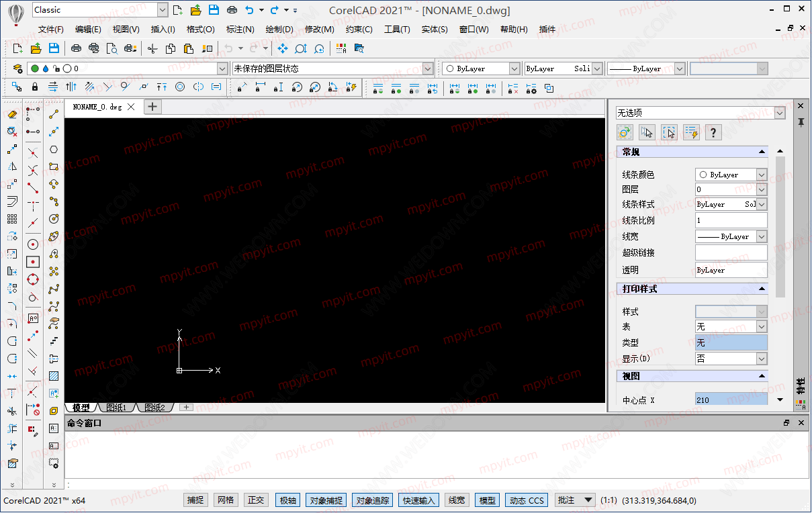
Task: Open the 绘制(D) menu
Action: (279, 29)
